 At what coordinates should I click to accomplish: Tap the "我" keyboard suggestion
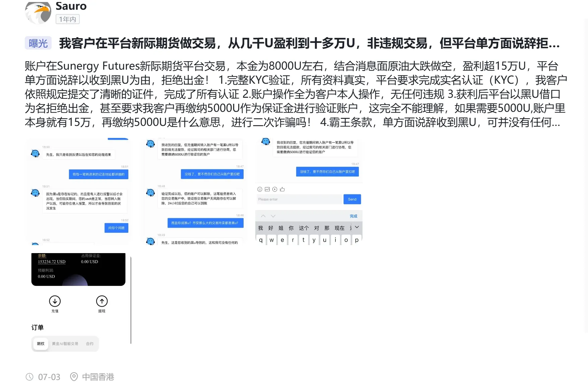coord(261,228)
